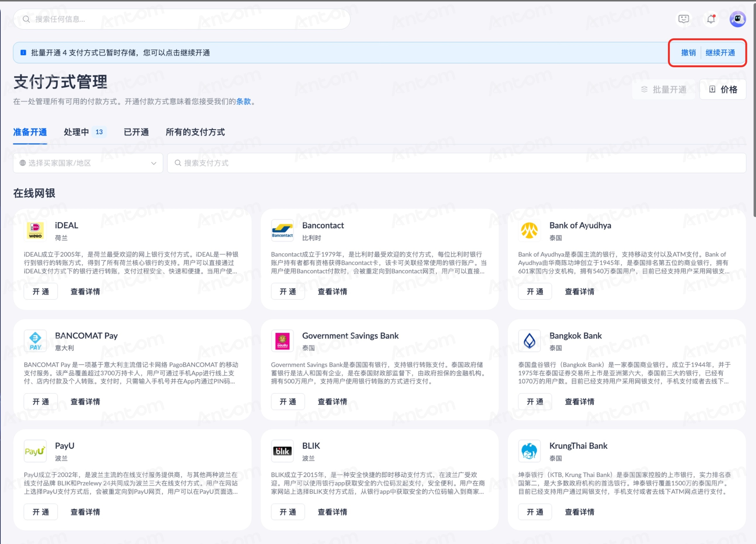This screenshot has height=544, width=756.
Task: Click 开通 for iDEAL
Action: point(41,292)
